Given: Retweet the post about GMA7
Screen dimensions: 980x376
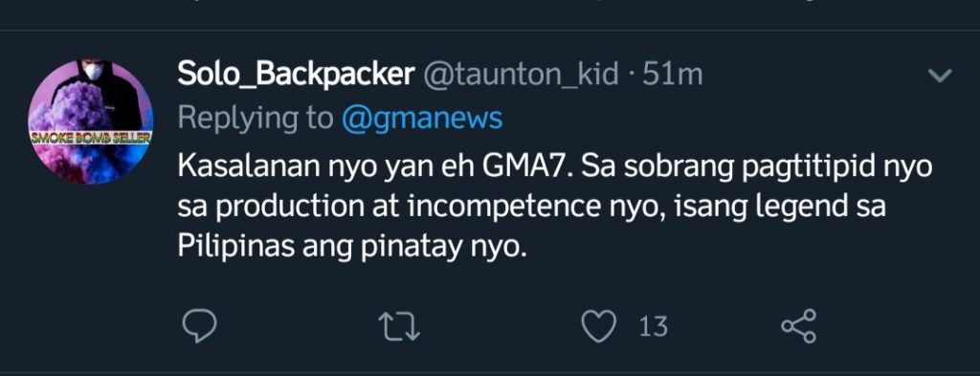Looking at the screenshot, I should tap(399, 326).
